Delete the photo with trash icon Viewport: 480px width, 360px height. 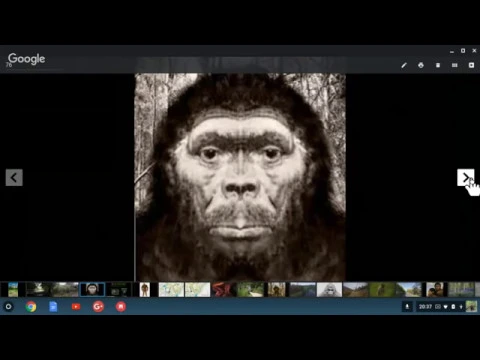[x=438, y=65]
